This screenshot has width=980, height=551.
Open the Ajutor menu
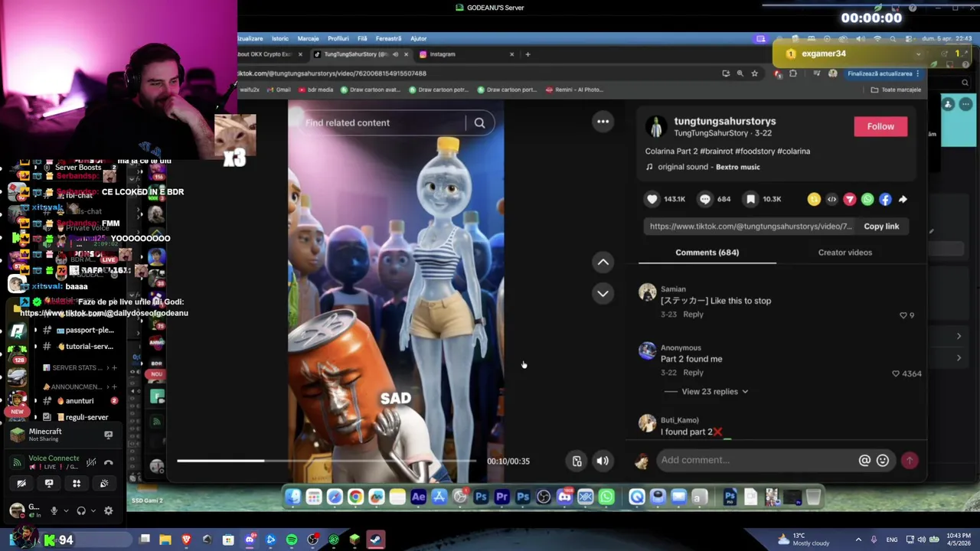coord(419,38)
